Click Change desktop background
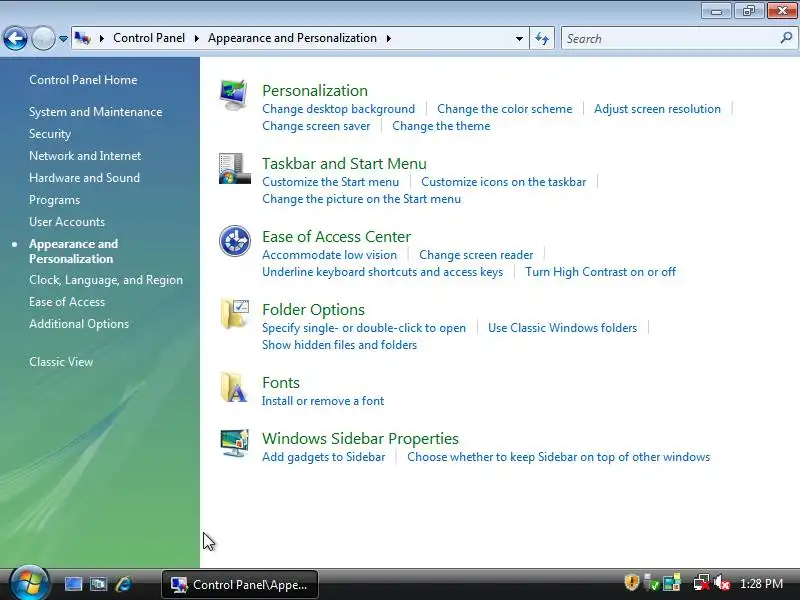Viewport: 800px width, 600px height. [x=338, y=109]
